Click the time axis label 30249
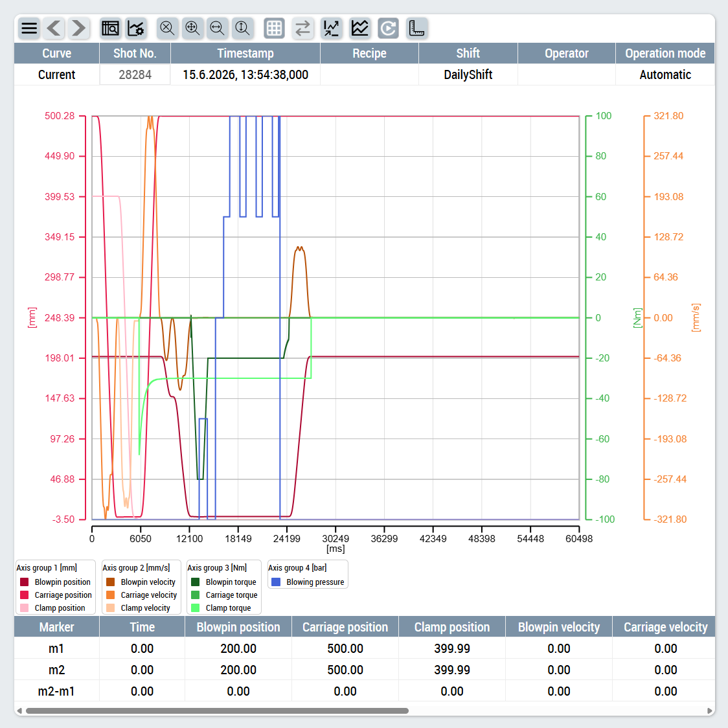 tap(336, 539)
